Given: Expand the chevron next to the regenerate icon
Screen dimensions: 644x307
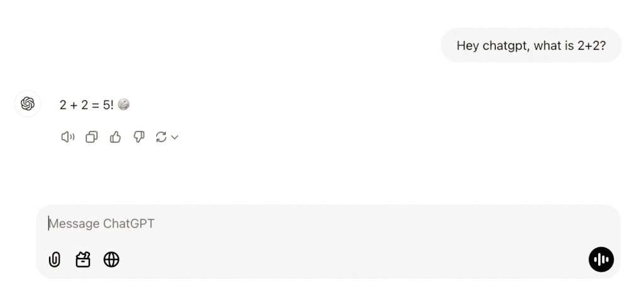Looking at the screenshot, I should (x=175, y=137).
